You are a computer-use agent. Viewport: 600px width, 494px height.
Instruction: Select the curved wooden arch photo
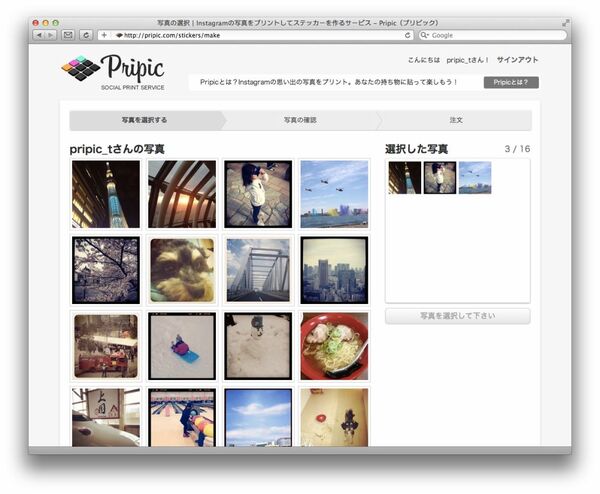tap(182, 194)
